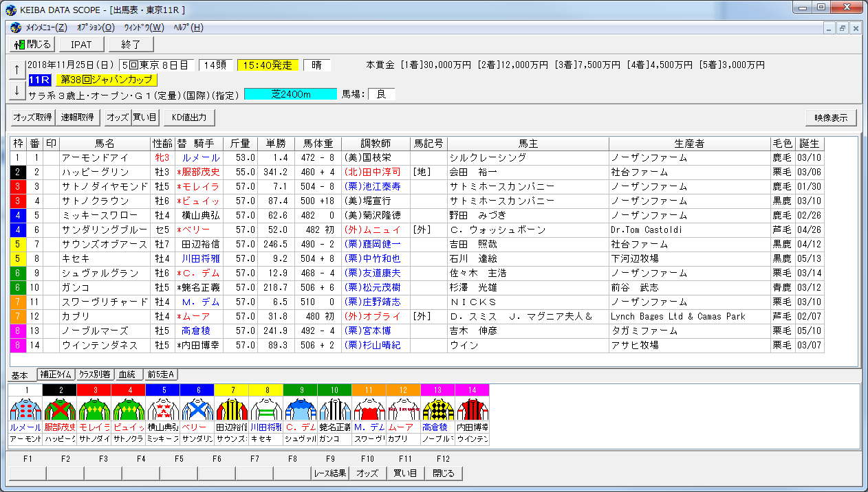Click 生産者 column header
This screenshot has height=492, width=868.
click(x=689, y=144)
